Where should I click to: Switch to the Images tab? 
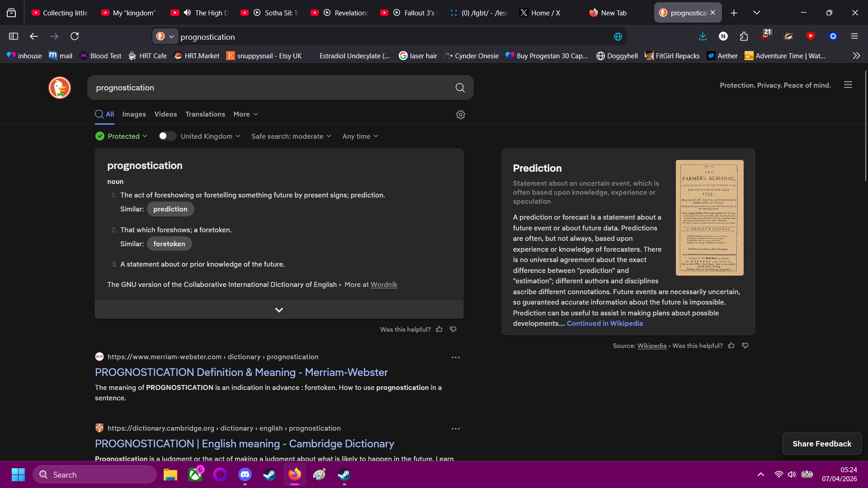coord(134,114)
